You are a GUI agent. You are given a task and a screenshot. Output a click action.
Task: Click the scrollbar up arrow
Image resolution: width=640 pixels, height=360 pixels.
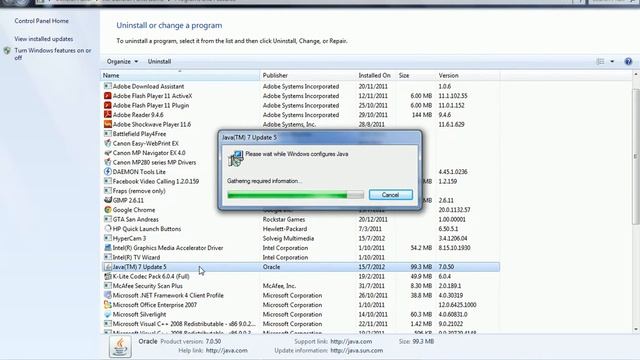(636, 75)
